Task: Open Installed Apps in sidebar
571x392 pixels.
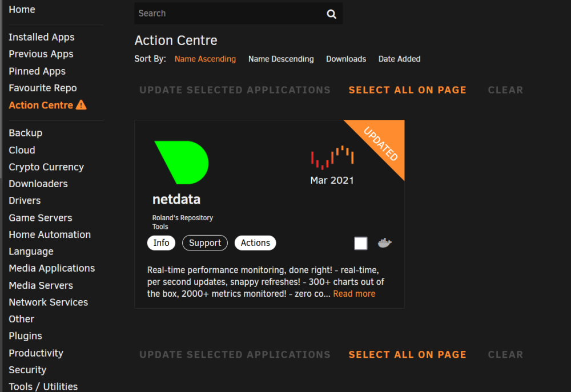Action: click(42, 37)
